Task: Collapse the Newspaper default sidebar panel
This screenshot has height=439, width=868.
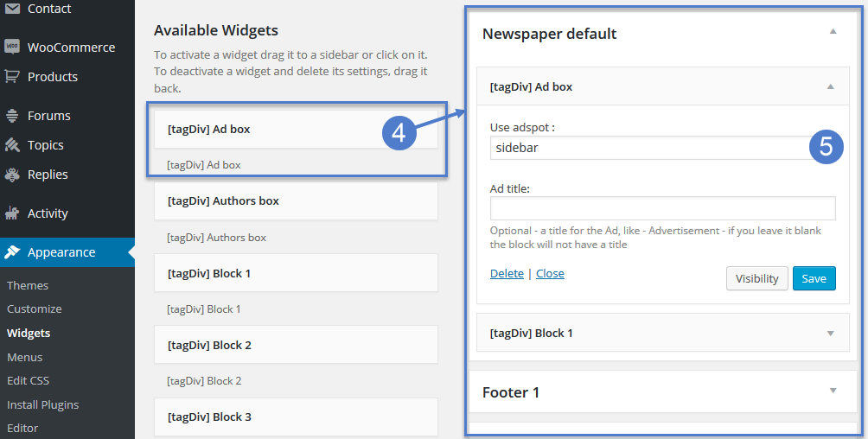Action: click(x=833, y=32)
